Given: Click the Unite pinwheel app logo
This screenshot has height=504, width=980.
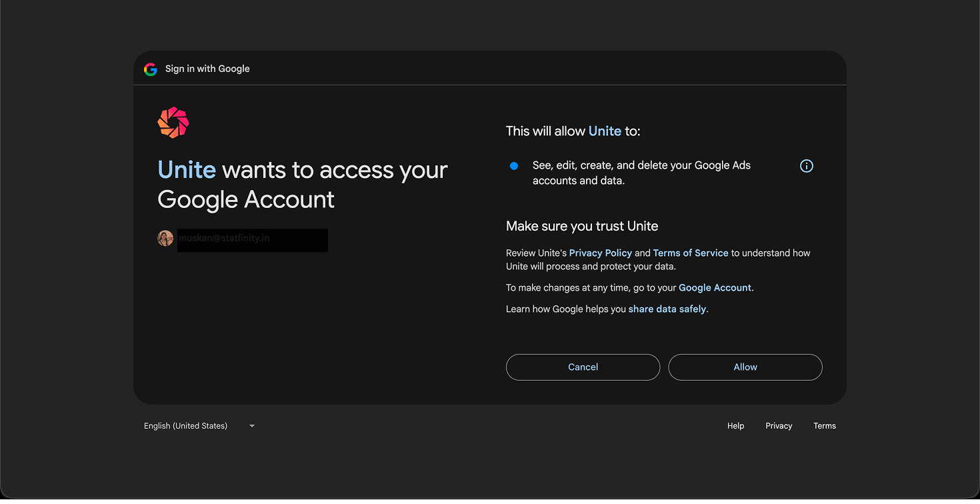Looking at the screenshot, I should (x=173, y=123).
